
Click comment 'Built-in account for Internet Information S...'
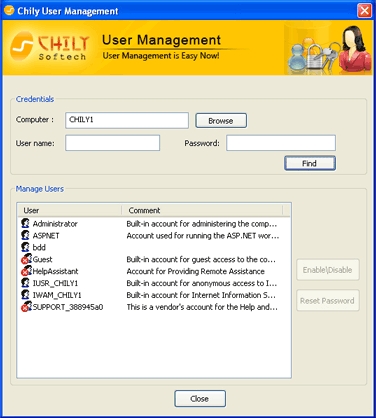click(201, 295)
